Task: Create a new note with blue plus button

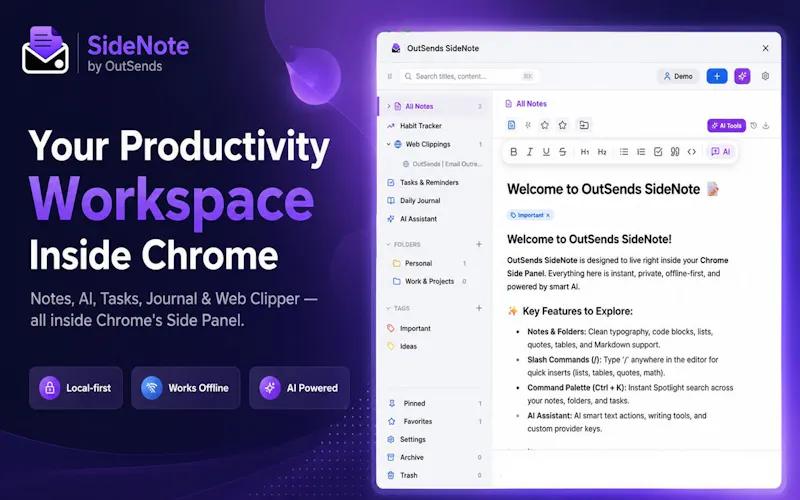Action: [717, 76]
